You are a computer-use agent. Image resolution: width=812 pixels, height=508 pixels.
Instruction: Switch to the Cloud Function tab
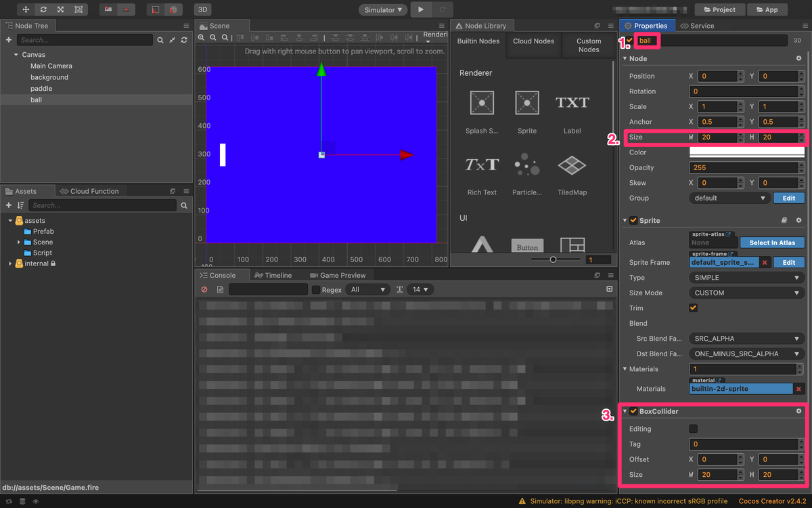(89, 191)
